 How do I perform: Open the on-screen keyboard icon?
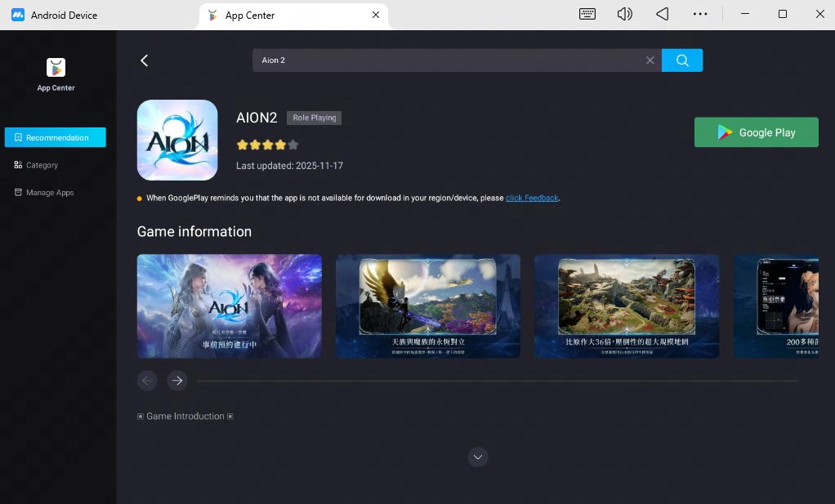click(x=587, y=14)
